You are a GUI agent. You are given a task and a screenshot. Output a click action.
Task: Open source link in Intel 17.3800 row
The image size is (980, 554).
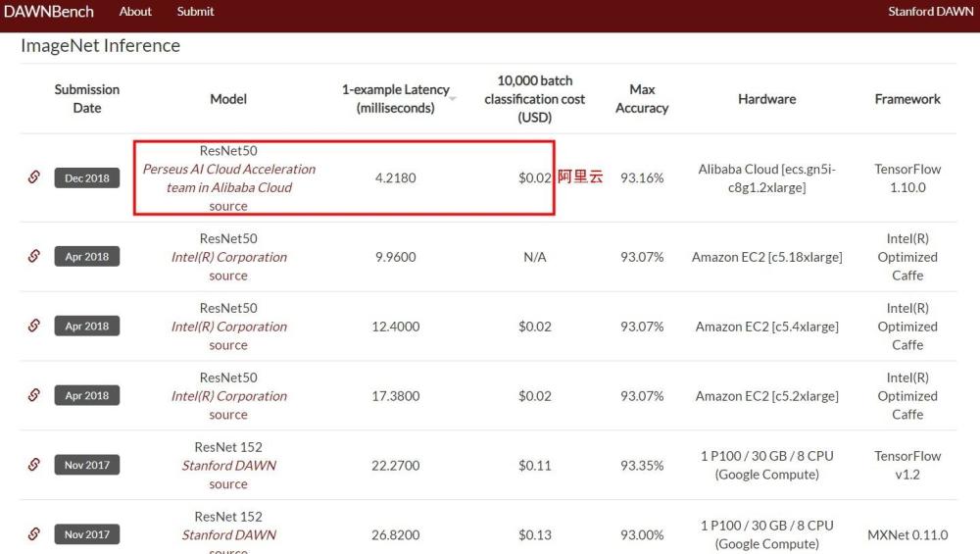click(x=228, y=415)
